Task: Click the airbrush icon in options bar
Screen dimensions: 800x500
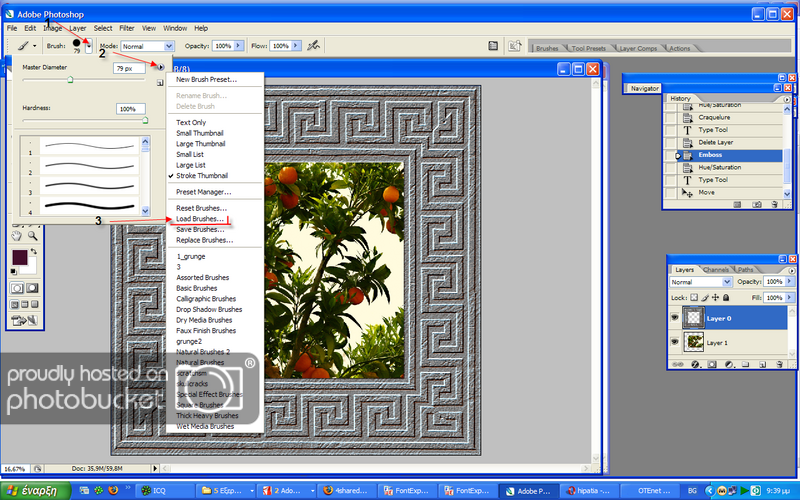Action: coord(313,46)
